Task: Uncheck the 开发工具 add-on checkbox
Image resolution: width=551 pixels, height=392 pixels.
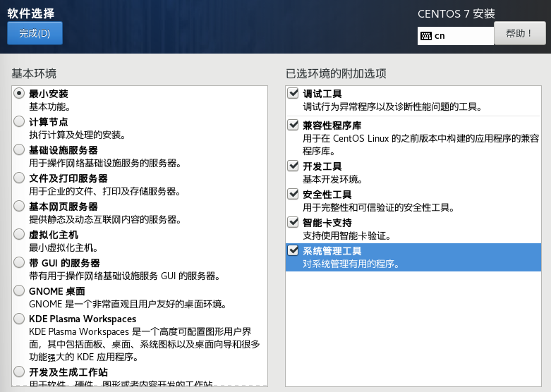Action: (293, 166)
